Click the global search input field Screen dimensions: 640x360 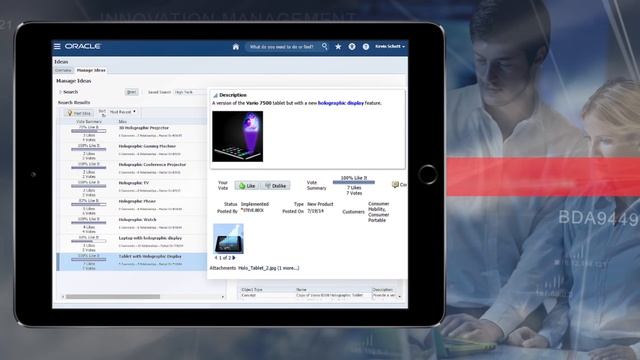tap(282, 47)
